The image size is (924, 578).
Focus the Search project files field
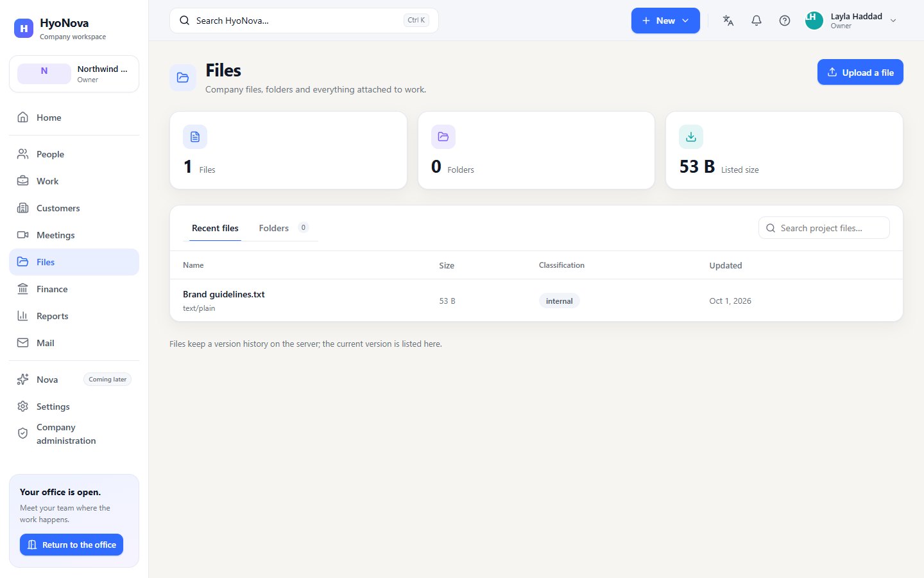[824, 228]
